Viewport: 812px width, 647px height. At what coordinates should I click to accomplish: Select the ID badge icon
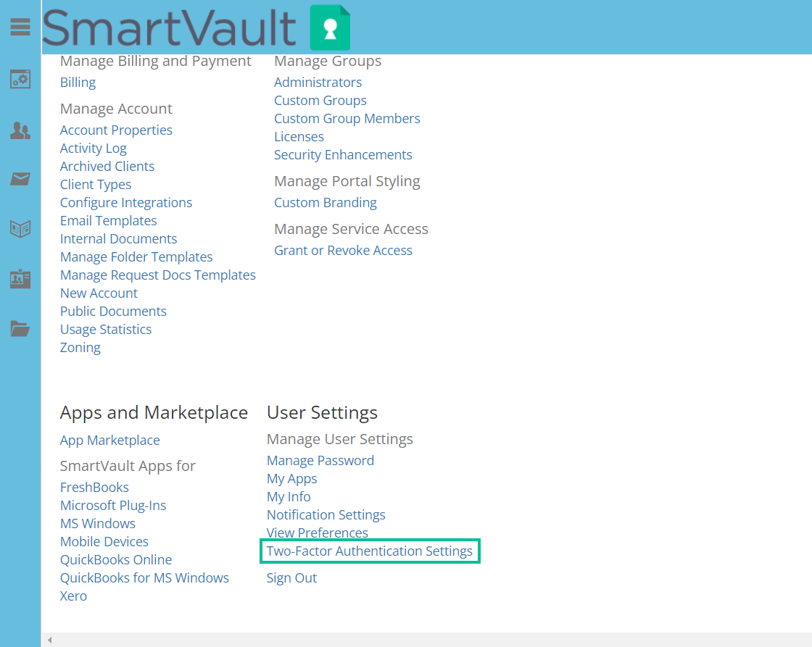coord(20,276)
